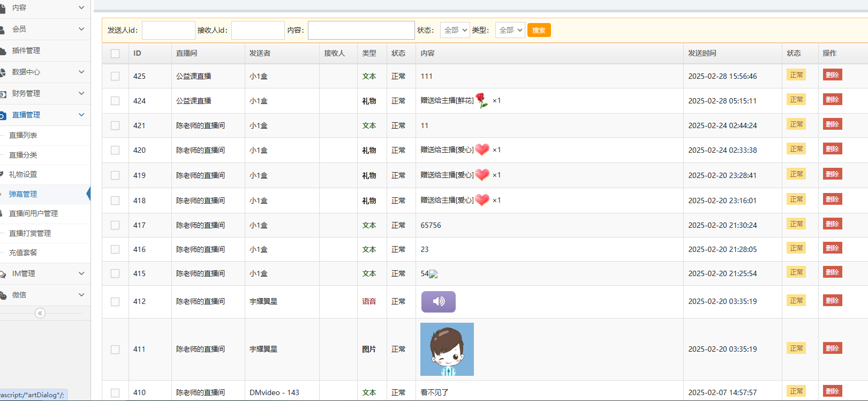
Task: Play the voice message in row 412
Action: (438, 302)
